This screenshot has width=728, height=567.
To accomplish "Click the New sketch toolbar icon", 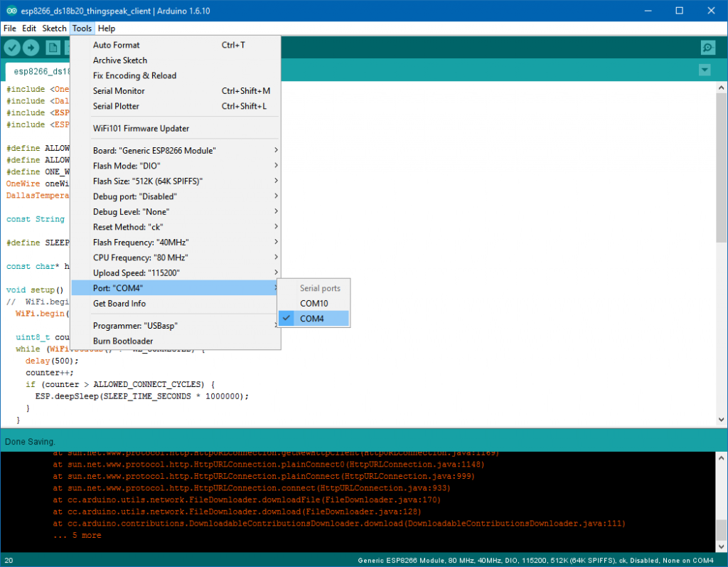I will click(x=53, y=48).
